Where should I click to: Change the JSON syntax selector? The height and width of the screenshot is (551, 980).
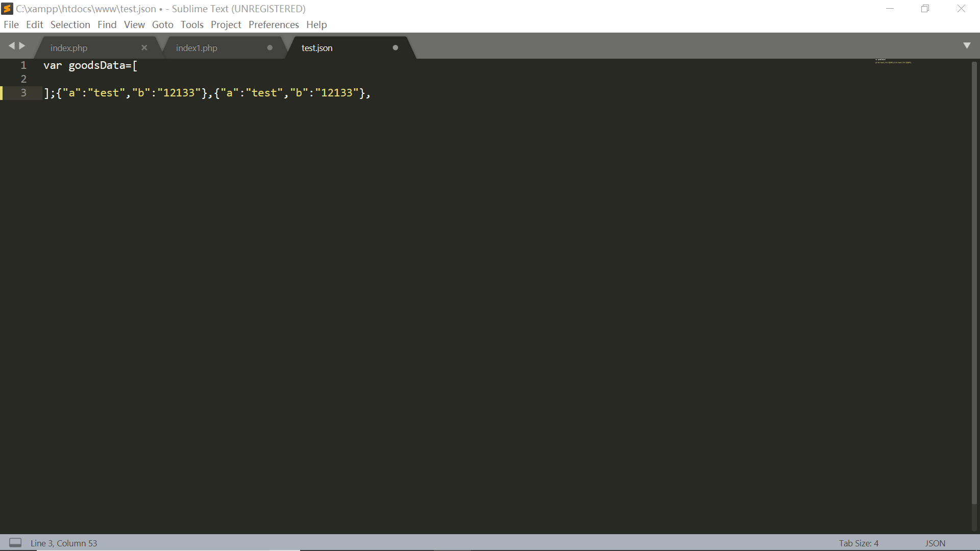935,543
